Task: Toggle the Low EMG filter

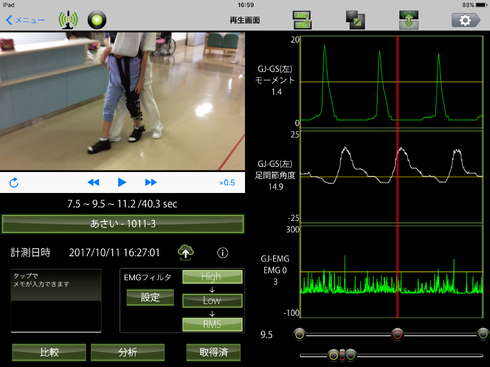Action: (x=212, y=300)
